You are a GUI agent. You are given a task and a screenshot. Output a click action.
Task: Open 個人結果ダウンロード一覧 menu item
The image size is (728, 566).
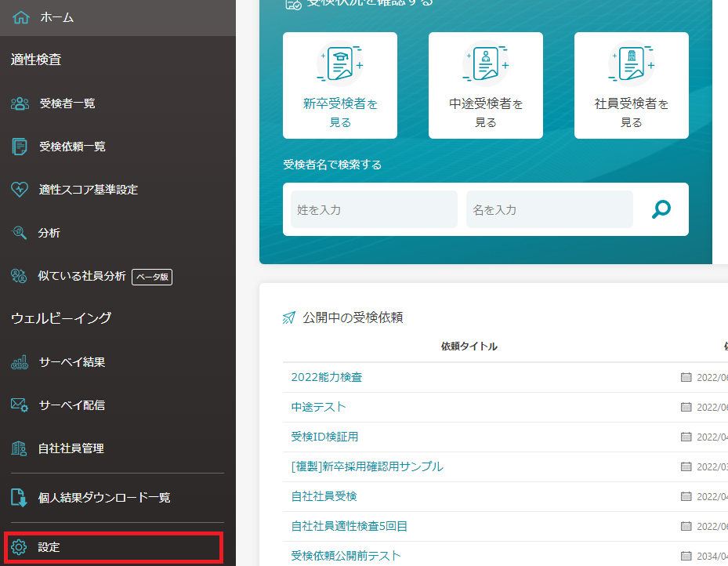(103, 498)
